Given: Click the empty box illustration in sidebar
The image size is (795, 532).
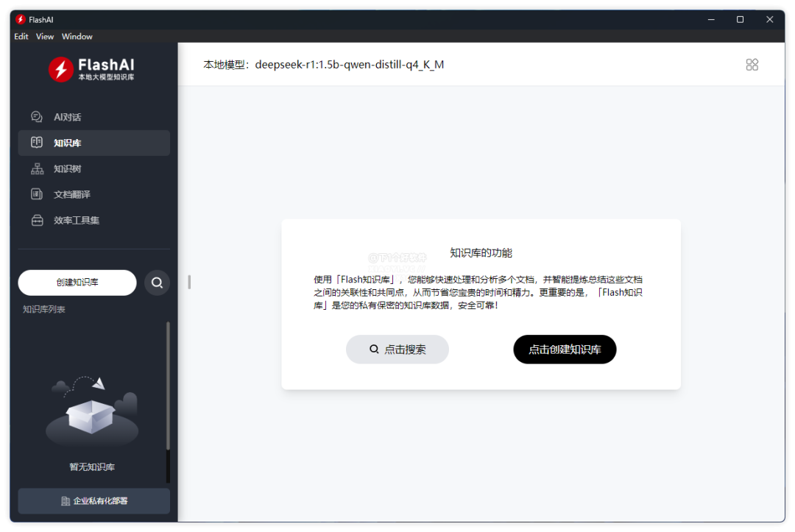Looking at the screenshot, I should (x=92, y=411).
